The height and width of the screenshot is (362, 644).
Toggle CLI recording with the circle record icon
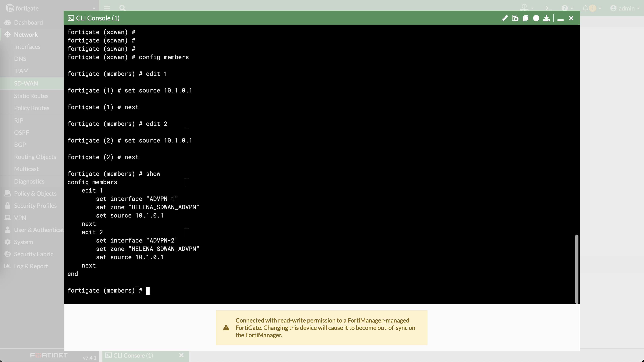(536, 18)
